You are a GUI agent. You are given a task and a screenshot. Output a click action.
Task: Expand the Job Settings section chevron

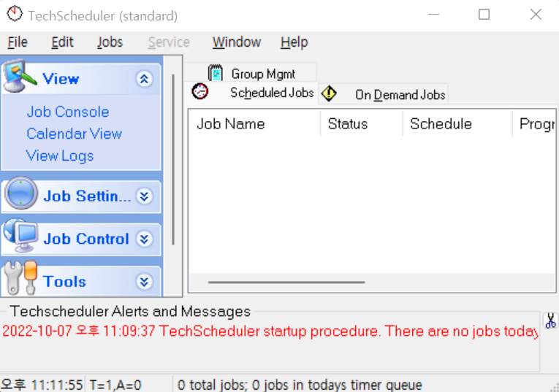point(144,196)
